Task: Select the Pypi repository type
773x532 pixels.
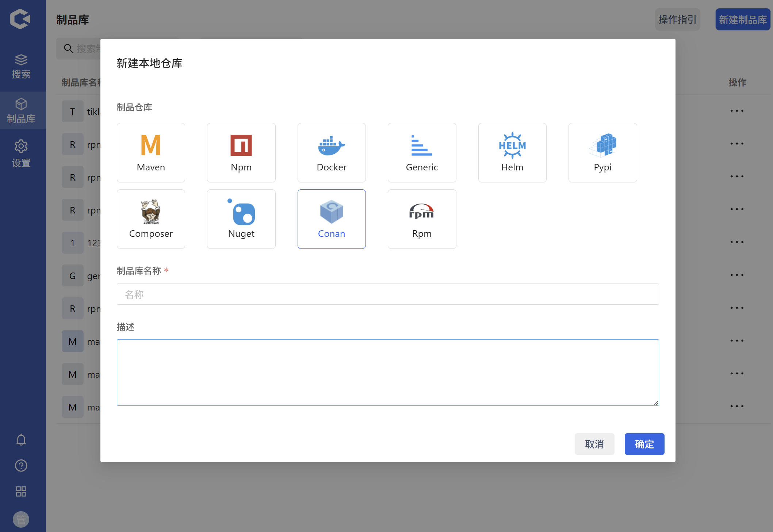Action: pyautogui.click(x=602, y=153)
